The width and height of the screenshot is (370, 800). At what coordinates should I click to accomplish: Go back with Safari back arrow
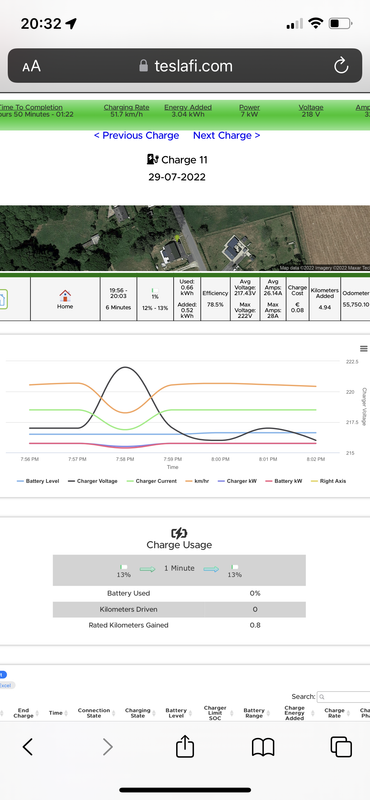28,747
